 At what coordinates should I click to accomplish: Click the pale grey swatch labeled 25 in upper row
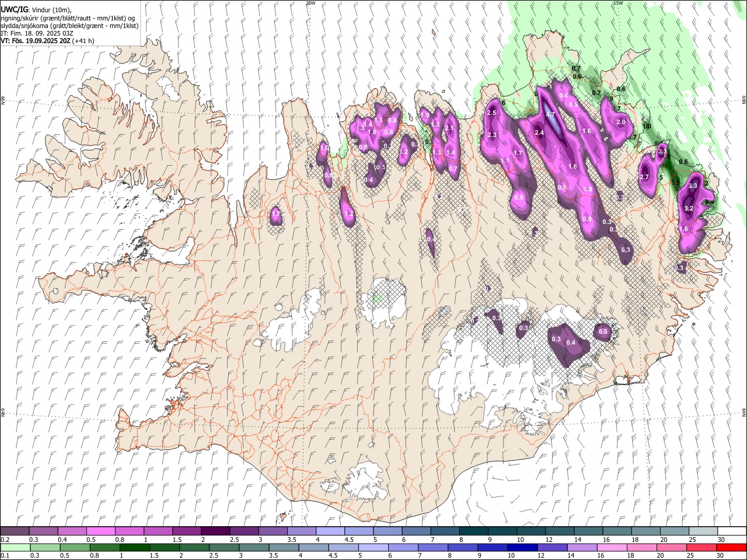pyautogui.click(x=703, y=531)
